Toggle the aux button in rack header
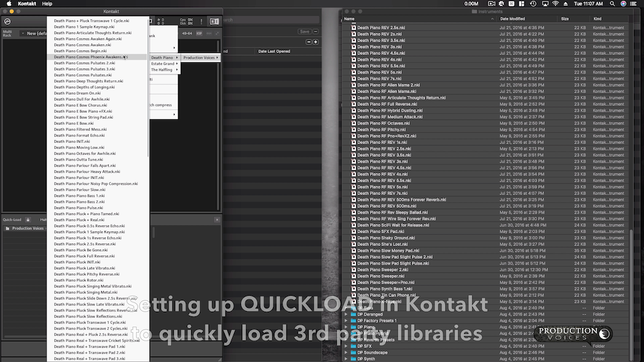 click(209, 34)
